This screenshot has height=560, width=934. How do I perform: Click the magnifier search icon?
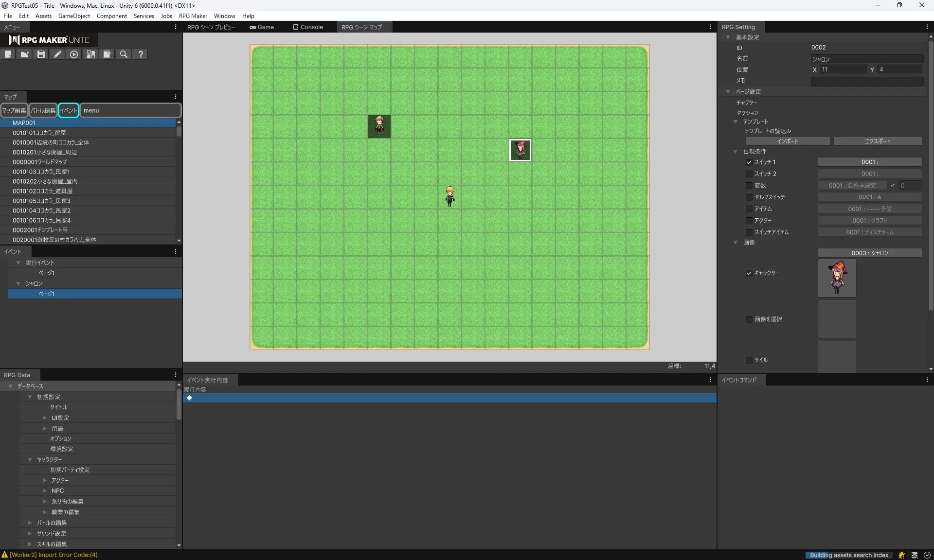pyautogui.click(x=124, y=54)
